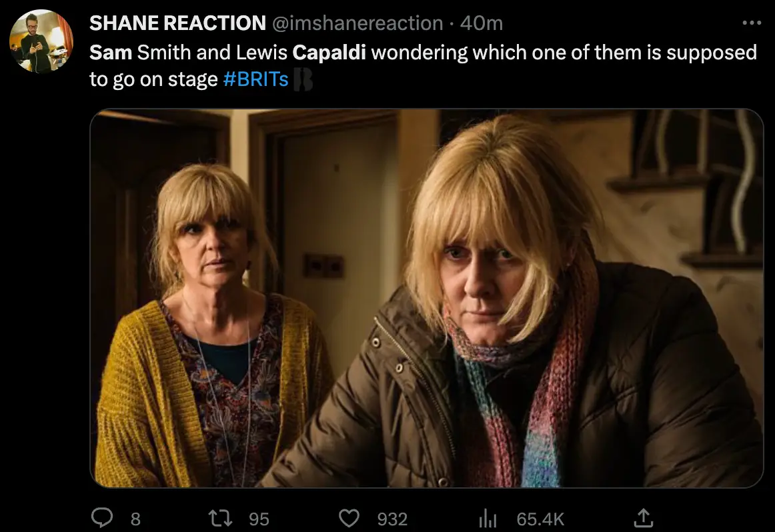The image size is (775, 532).
Task: Click the like count showing 932
Action: (x=393, y=518)
